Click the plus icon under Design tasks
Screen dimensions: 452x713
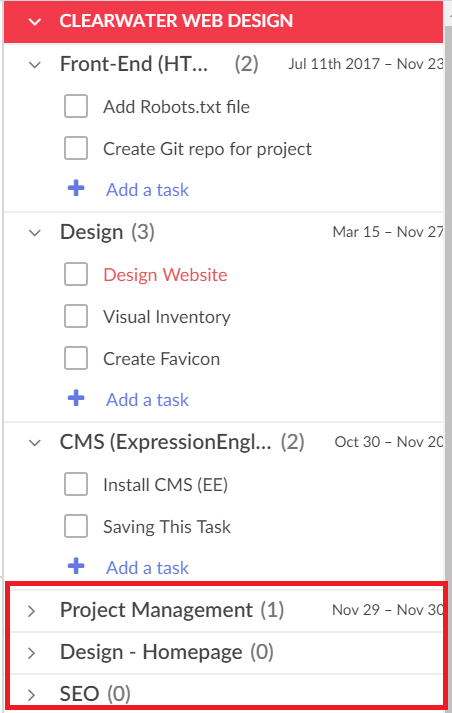pyautogui.click(x=76, y=398)
